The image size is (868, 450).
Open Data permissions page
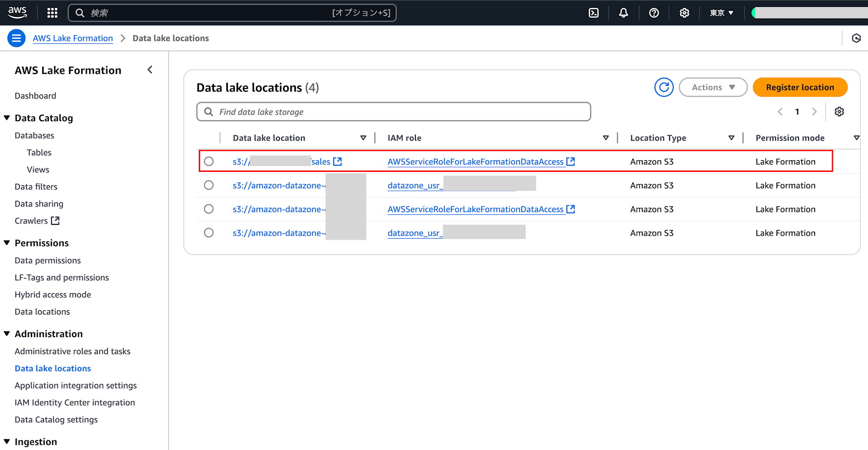click(x=48, y=260)
